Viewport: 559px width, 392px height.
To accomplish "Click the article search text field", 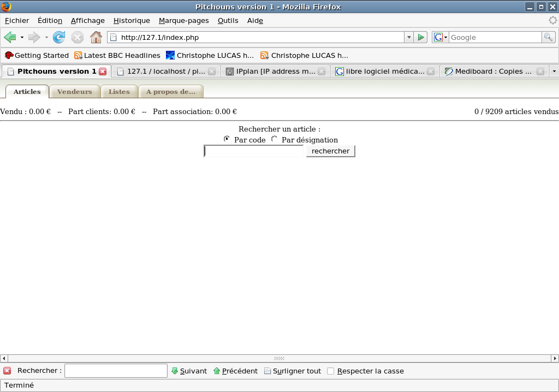I will point(254,151).
